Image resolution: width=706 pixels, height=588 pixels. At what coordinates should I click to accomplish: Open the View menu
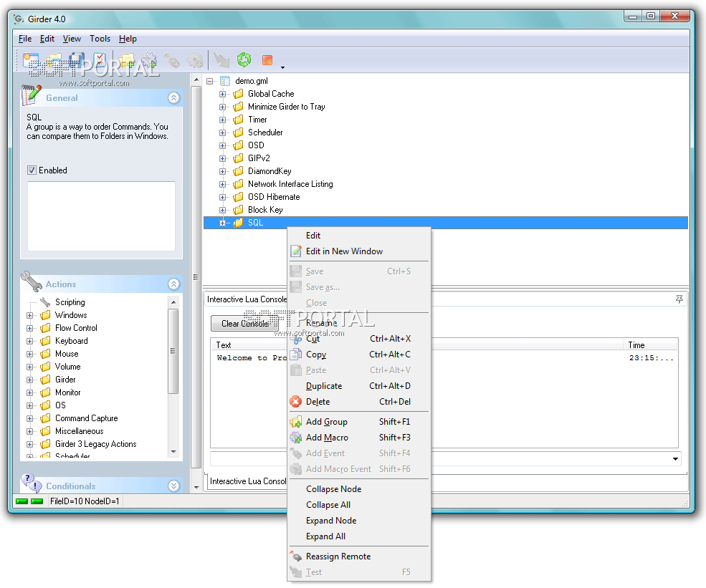tap(72, 39)
